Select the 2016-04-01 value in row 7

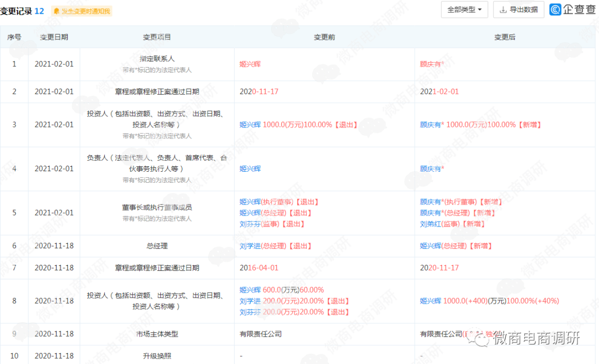pyautogui.click(x=259, y=268)
